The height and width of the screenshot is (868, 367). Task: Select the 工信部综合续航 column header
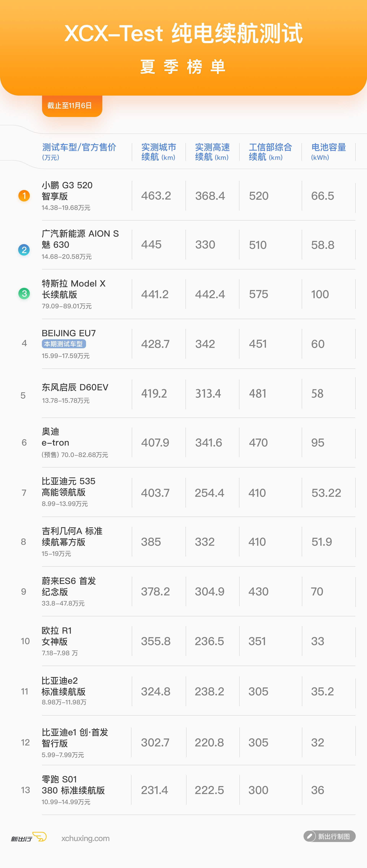270,152
